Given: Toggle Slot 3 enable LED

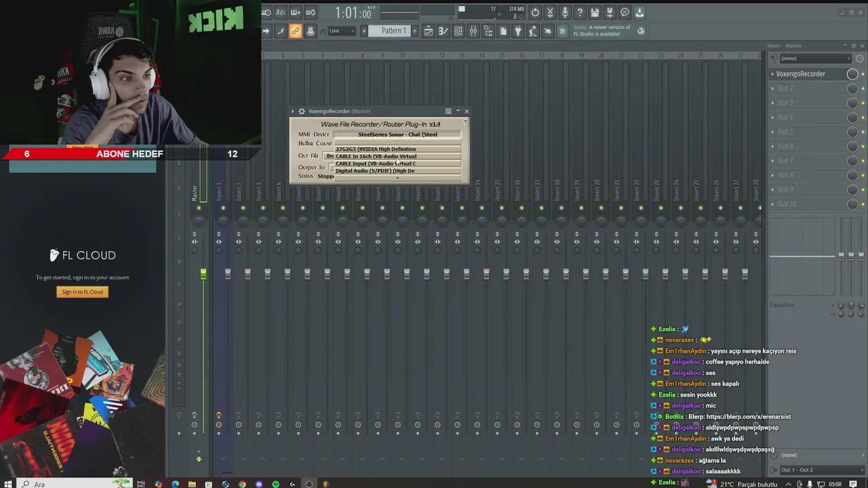Looking at the screenshot, I should tap(863, 103).
